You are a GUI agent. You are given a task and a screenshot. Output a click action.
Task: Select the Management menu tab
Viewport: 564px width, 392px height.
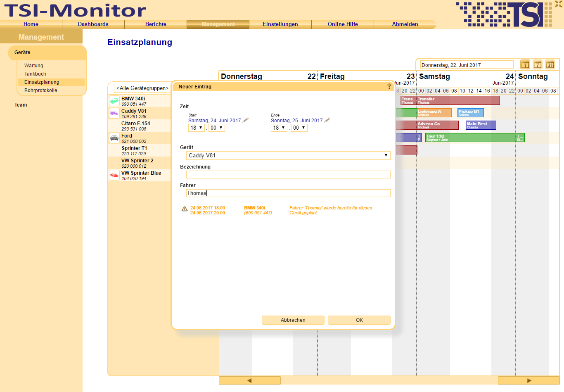point(218,24)
